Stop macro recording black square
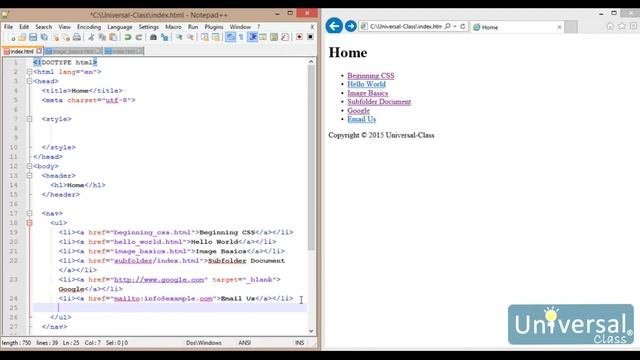 tap(310, 37)
